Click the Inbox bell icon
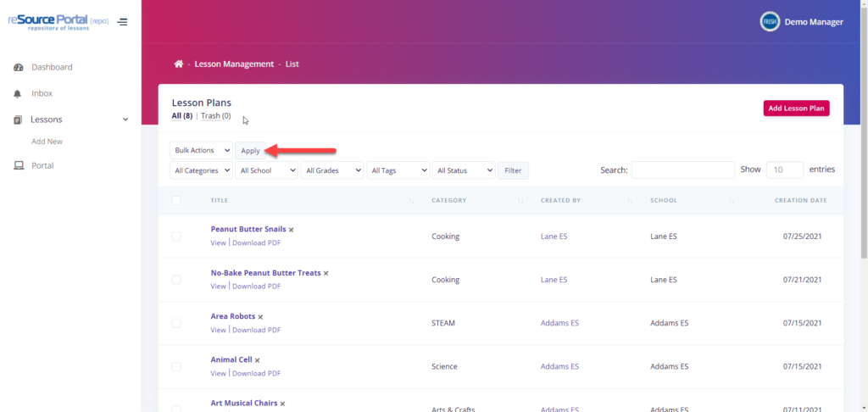The image size is (868, 412). [x=19, y=93]
